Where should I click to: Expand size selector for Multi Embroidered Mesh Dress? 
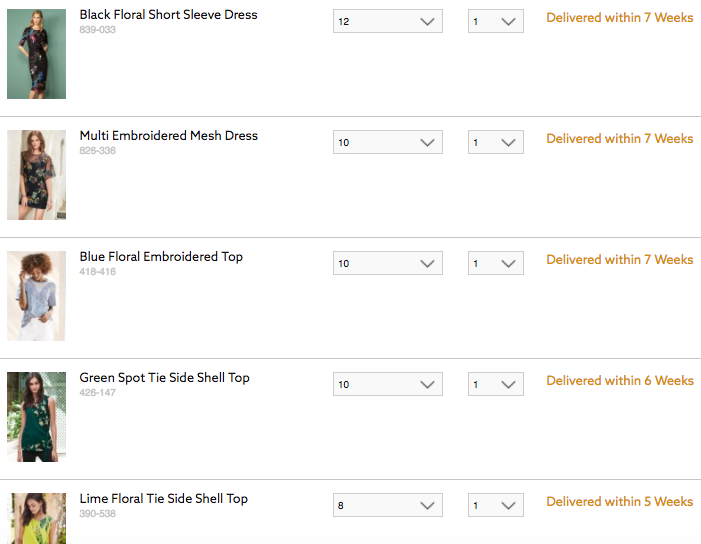(x=387, y=142)
